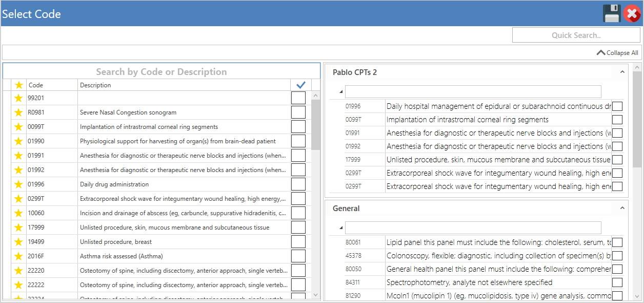Screen dimensions: 644x303
Task: Collapse all groups with Collapse All
Action: pyautogui.click(x=617, y=53)
